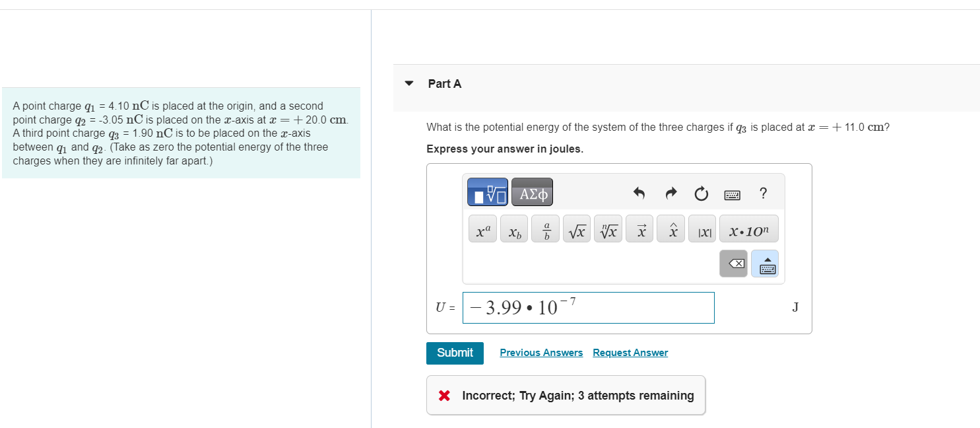Insert a vector arrow symbol
The height and width of the screenshot is (428, 980).
(639, 229)
